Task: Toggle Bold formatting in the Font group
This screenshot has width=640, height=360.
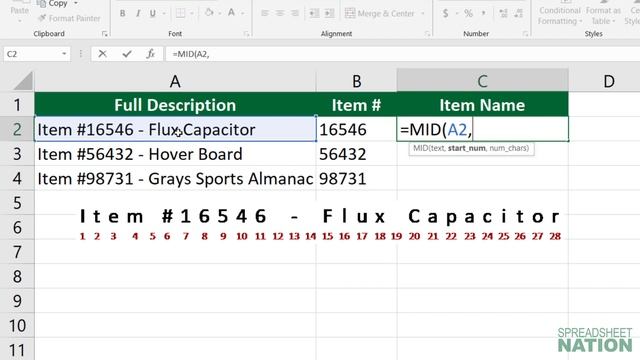Action: point(122,13)
